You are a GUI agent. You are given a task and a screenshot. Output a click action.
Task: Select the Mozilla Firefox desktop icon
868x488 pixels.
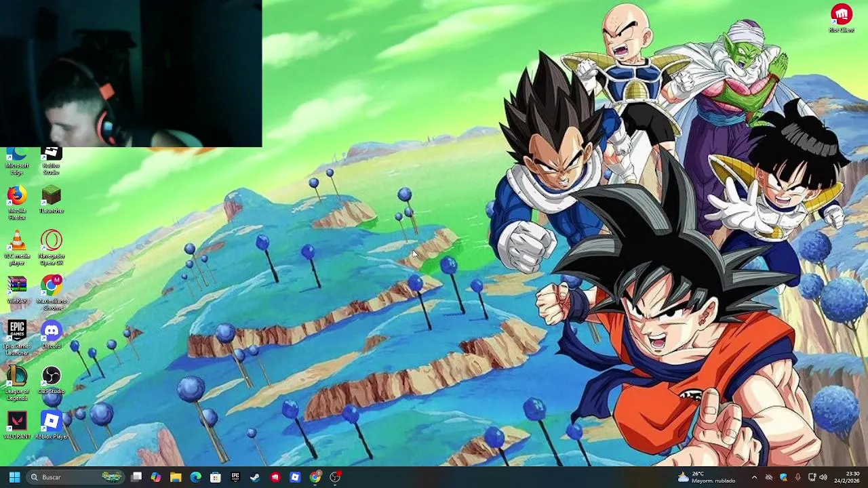tap(17, 203)
